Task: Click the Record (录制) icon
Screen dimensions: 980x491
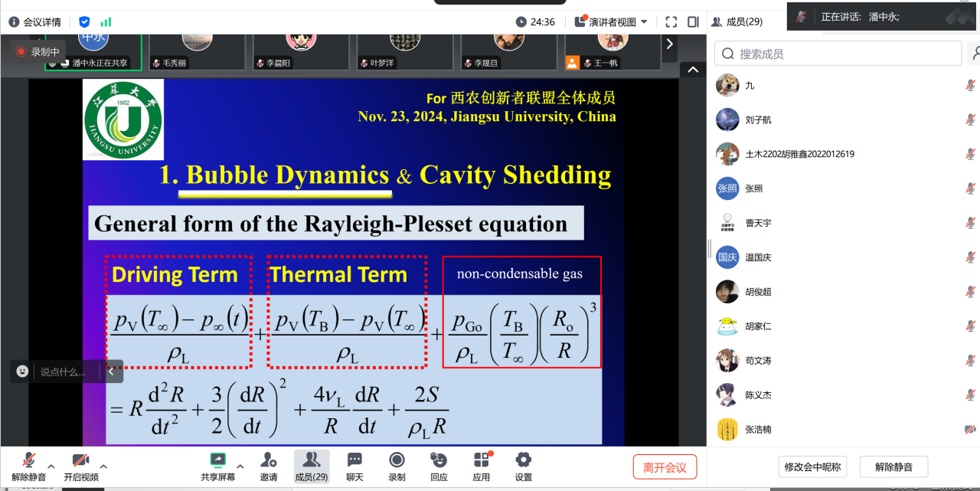Action: click(x=397, y=460)
